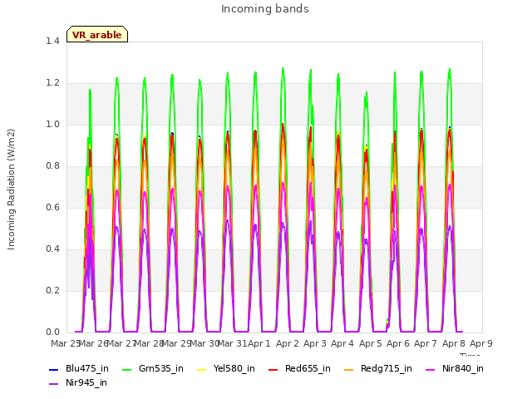Click the 0.8 y-axis tick label

click(52, 166)
